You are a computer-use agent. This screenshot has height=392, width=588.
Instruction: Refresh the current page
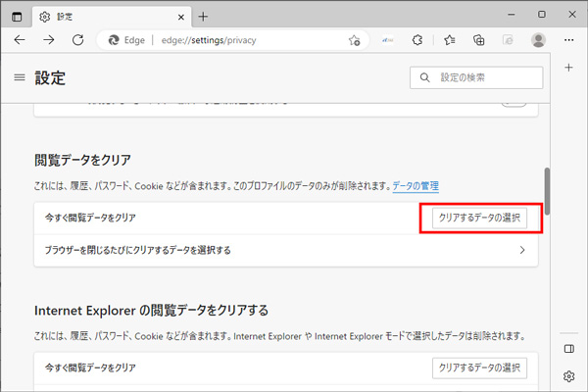point(77,40)
